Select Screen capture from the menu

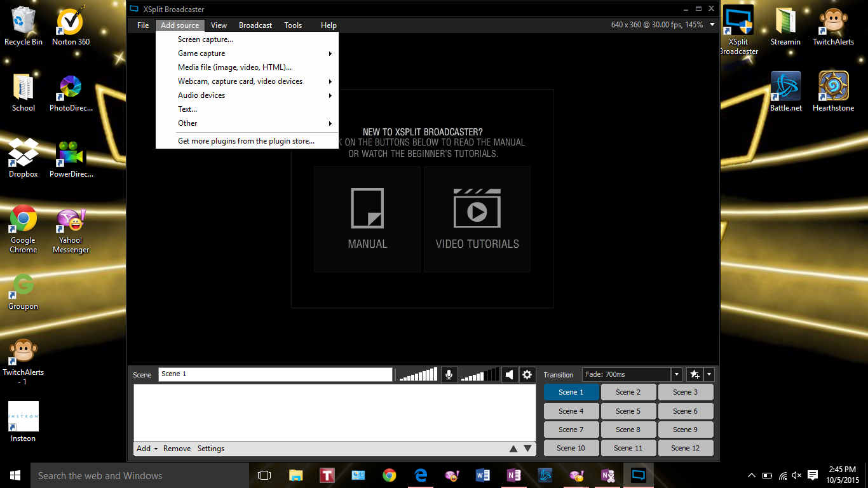coord(205,39)
